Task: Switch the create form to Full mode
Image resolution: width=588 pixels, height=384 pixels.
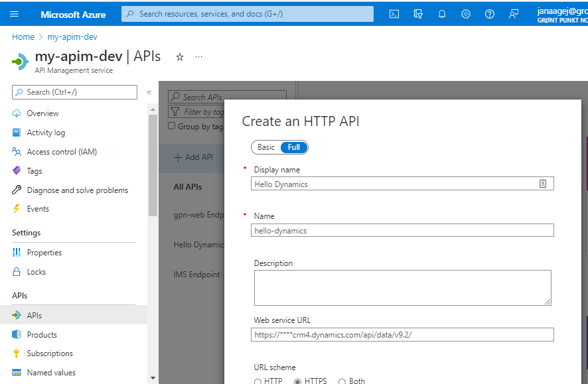Action: [293, 147]
